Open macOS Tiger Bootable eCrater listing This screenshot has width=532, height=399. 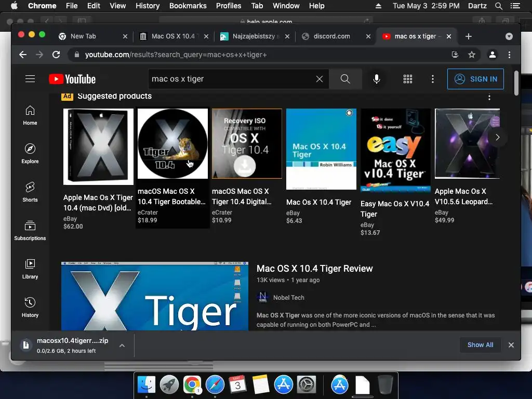[172, 168]
